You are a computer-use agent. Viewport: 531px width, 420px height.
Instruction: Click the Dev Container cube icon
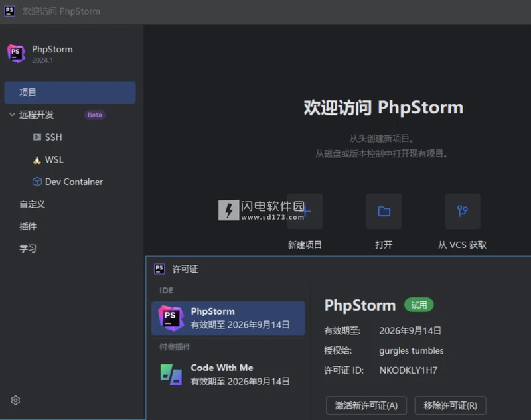tap(37, 182)
